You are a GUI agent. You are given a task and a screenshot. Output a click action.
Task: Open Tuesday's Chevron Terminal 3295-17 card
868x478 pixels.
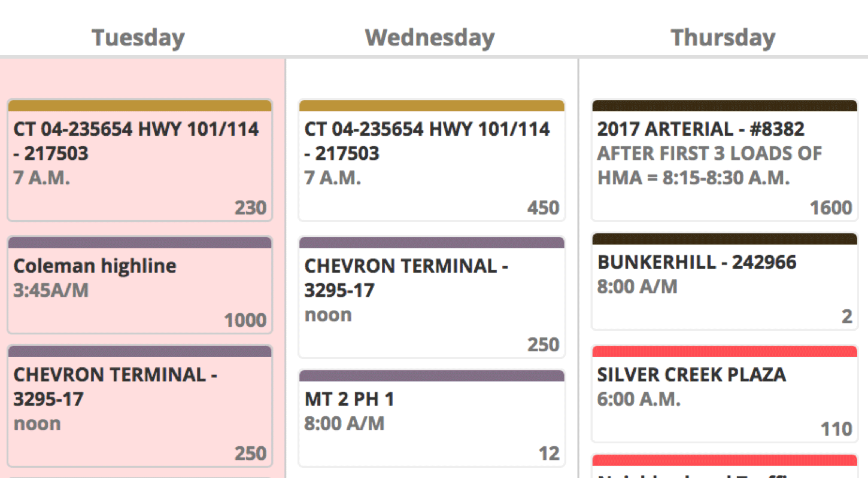(x=139, y=406)
